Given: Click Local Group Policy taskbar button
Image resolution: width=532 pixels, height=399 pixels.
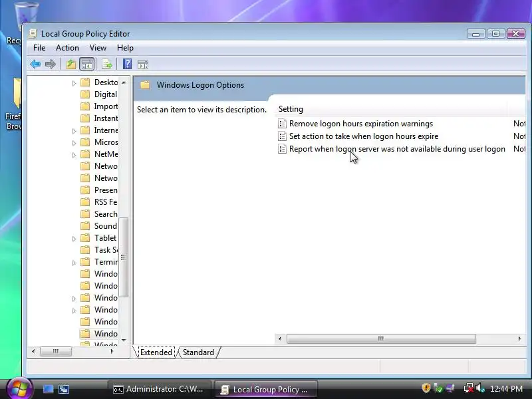Looking at the screenshot, I should click(265, 389).
